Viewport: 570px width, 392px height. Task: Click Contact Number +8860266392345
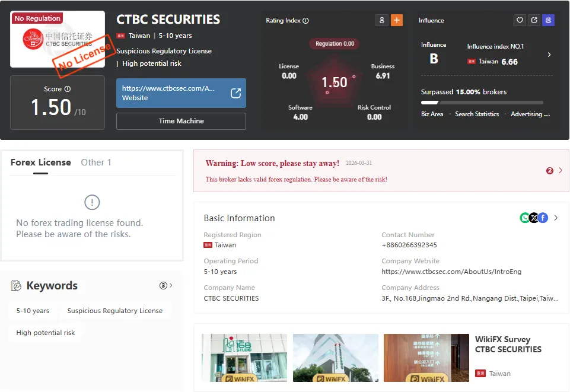coord(409,245)
